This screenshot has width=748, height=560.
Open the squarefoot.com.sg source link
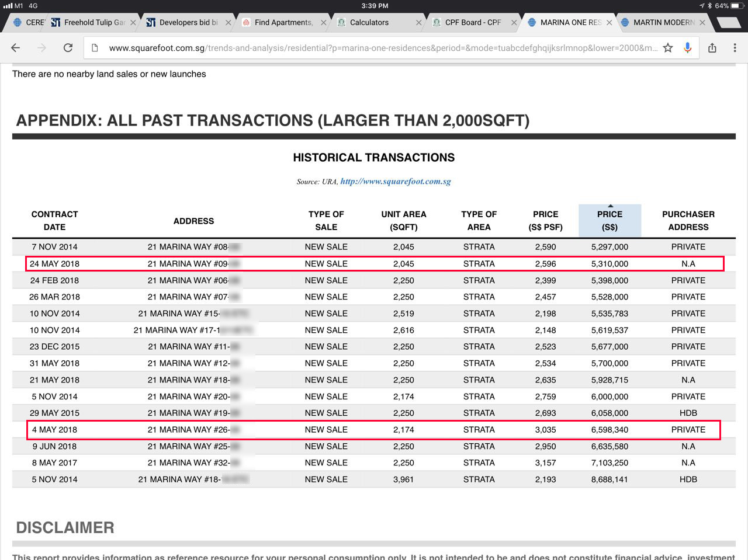point(396,182)
